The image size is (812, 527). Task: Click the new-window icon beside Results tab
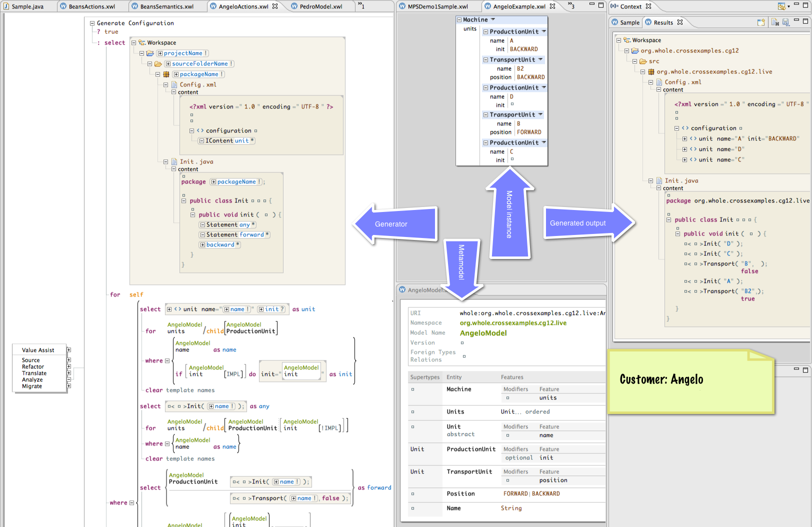761,22
